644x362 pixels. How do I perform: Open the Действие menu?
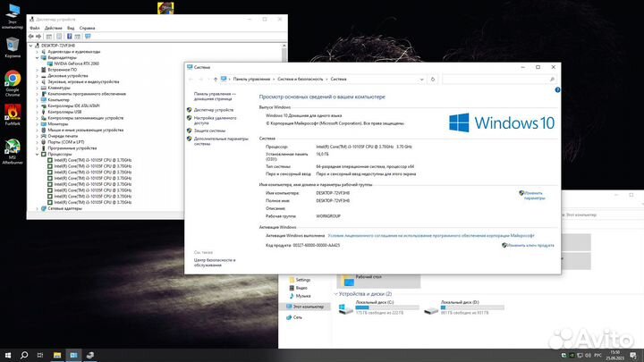click(54, 28)
